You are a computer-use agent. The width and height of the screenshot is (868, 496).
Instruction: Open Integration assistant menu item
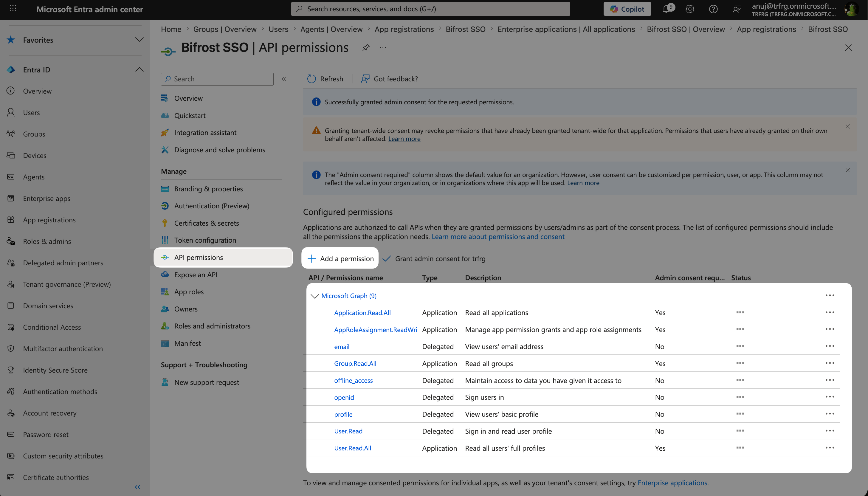point(205,133)
